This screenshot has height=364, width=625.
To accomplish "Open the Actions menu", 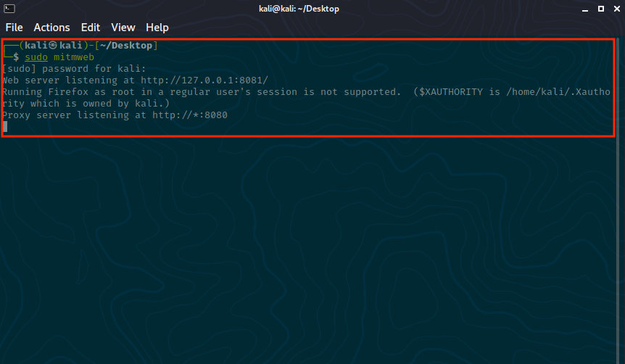I will coord(51,28).
